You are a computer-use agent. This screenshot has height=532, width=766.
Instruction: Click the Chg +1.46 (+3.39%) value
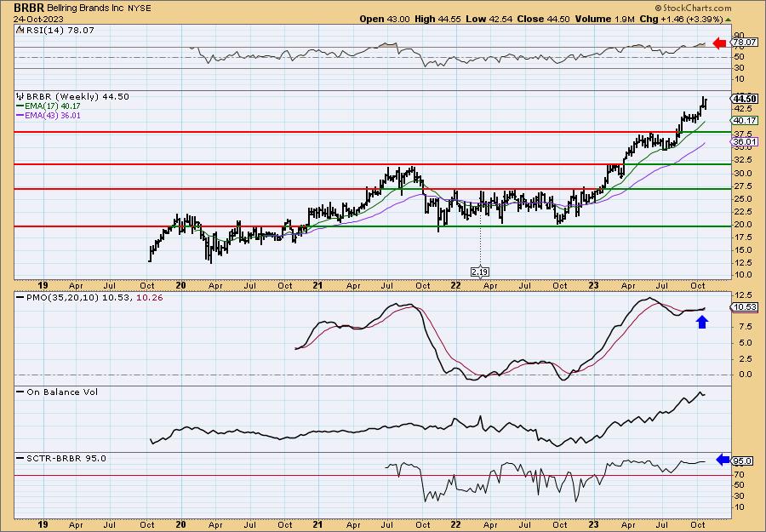[x=681, y=19]
